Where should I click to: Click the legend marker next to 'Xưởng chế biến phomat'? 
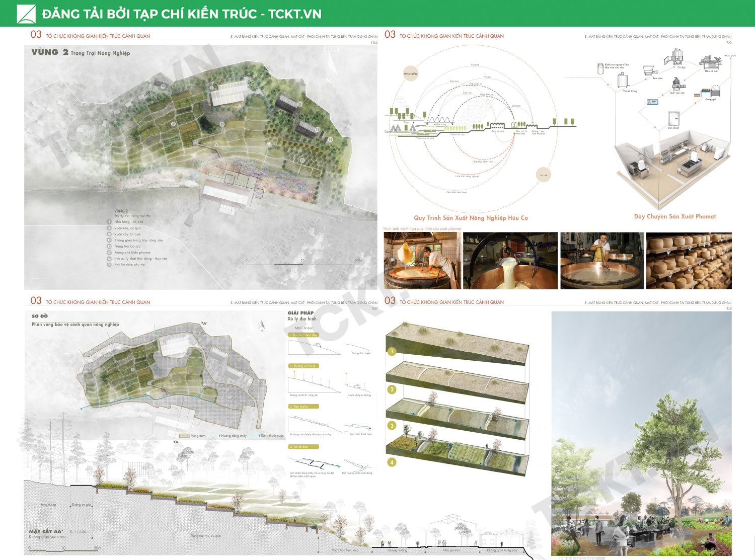tap(109, 253)
